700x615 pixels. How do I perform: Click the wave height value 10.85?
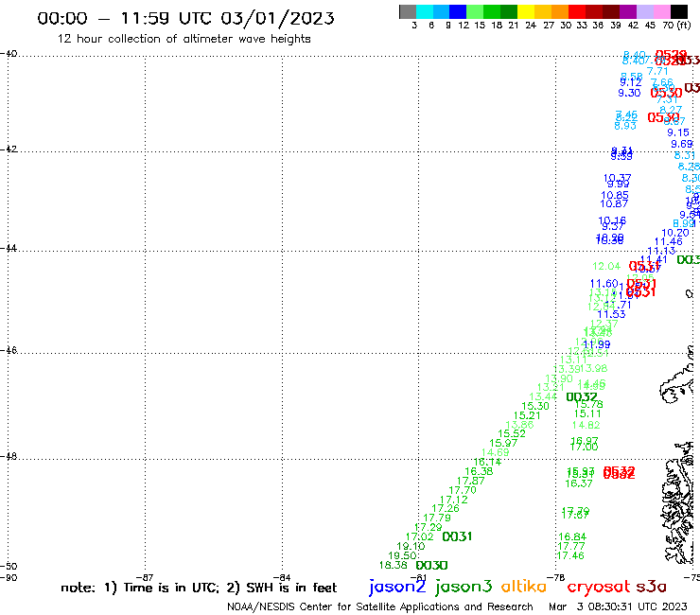coord(615,195)
